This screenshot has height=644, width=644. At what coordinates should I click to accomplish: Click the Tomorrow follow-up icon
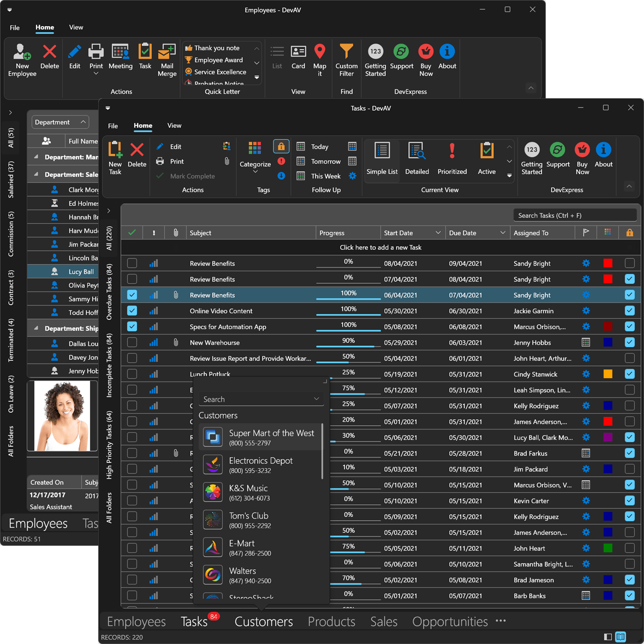click(300, 161)
